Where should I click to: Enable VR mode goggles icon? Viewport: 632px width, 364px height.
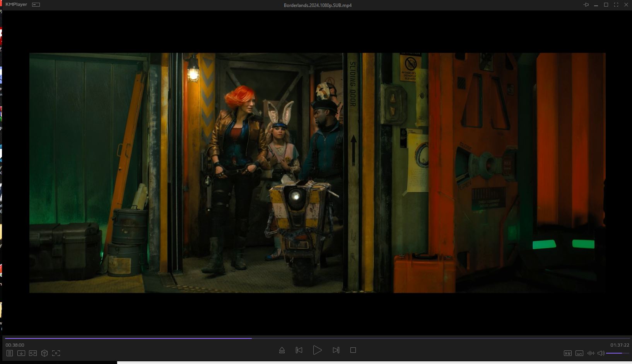[33, 353]
